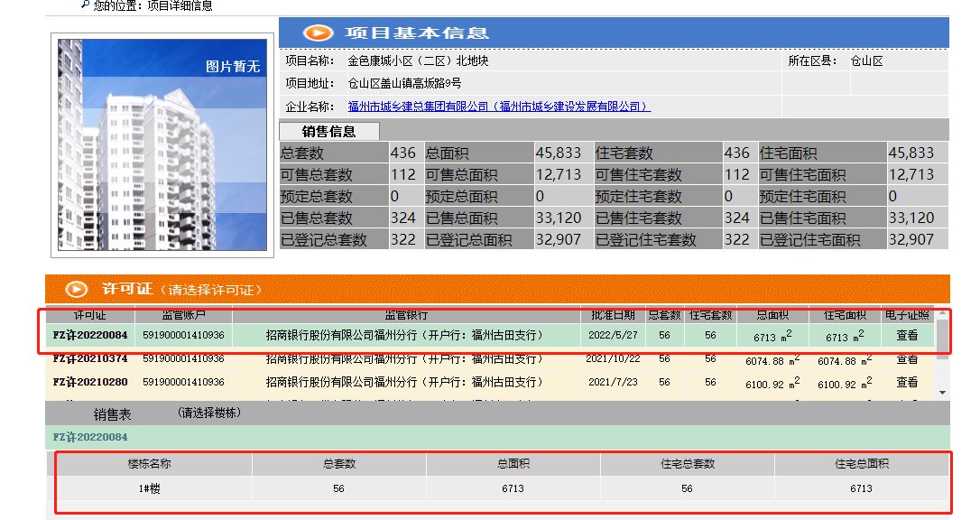Viewport: 980px width, 520px height.
Task: Click the scroll arrow at permit list top right
Action: click(x=942, y=312)
